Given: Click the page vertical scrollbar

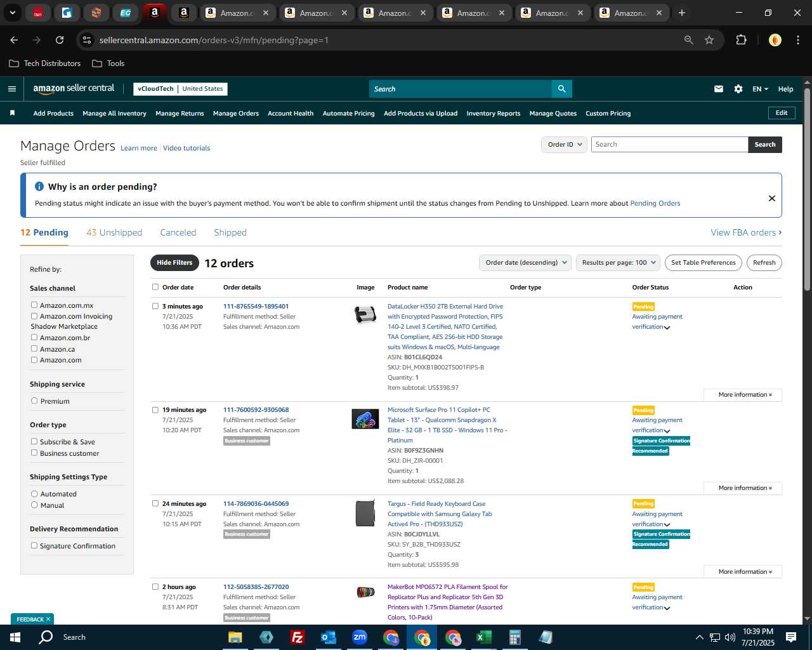Looking at the screenshot, I should (807, 189).
